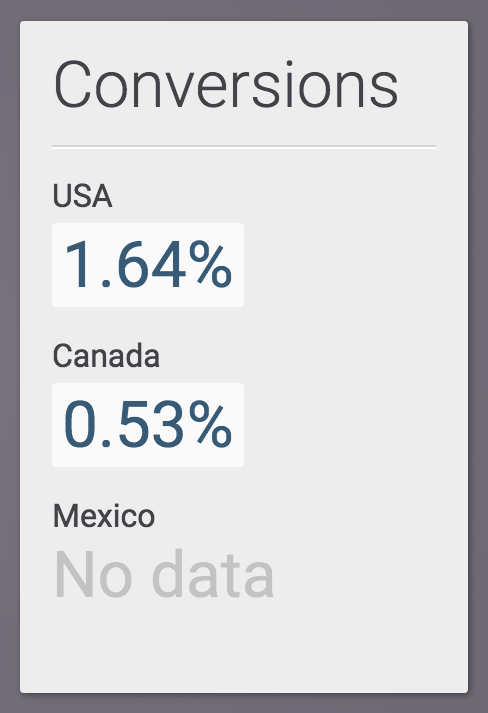Click the word No in Mexico row

coord(94,574)
